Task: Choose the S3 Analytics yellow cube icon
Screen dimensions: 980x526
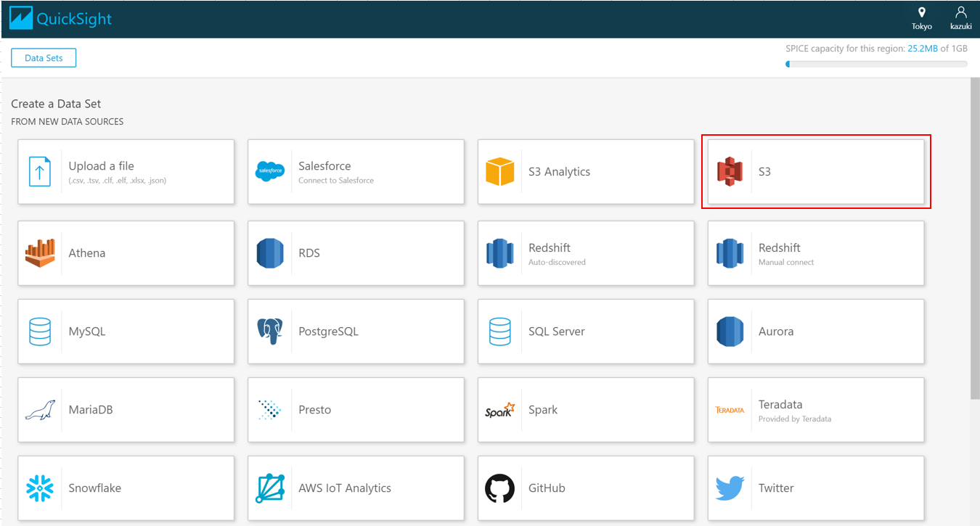Action: (500, 172)
